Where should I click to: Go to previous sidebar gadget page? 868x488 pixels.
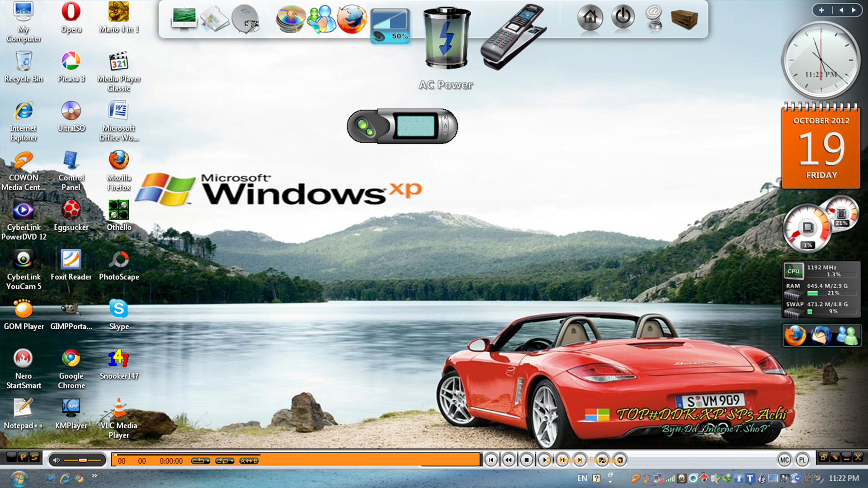tap(841, 10)
